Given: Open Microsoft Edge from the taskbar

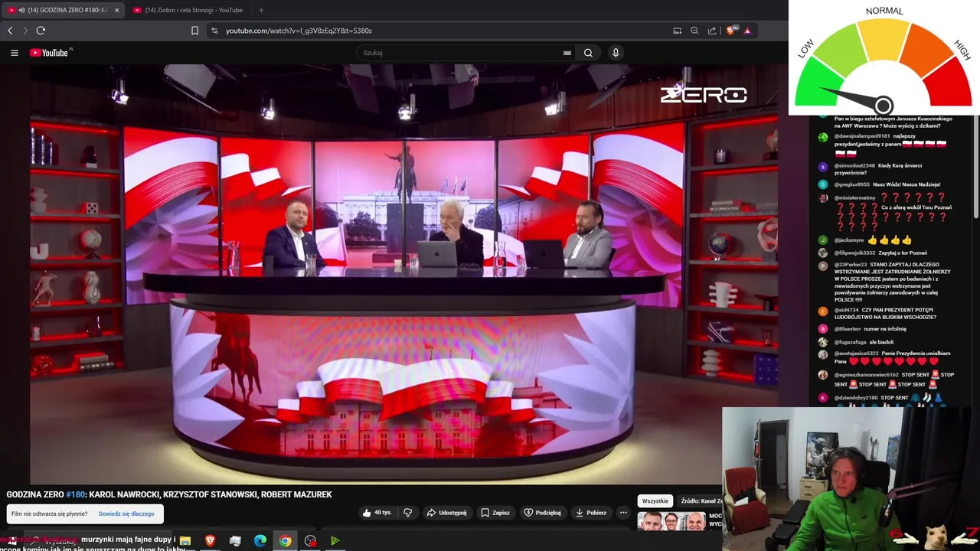Looking at the screenshot, I should point(260,541).
